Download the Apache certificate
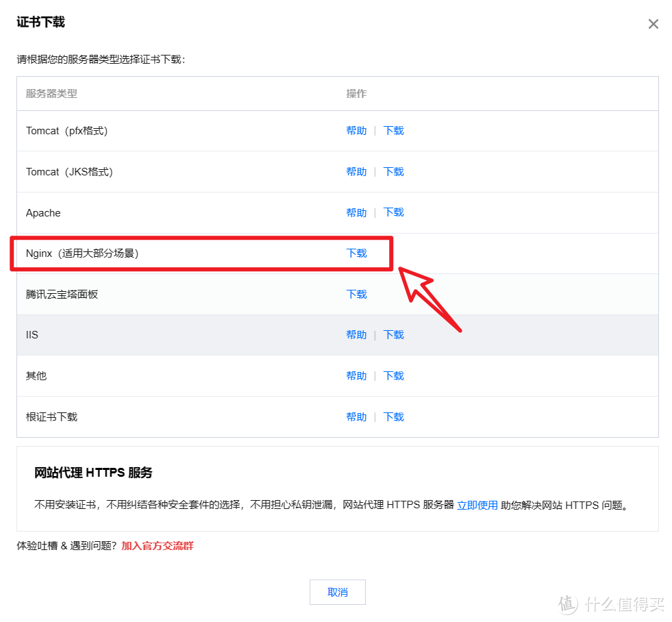Screen dimensions: 672x622 (x=393, y=212)
